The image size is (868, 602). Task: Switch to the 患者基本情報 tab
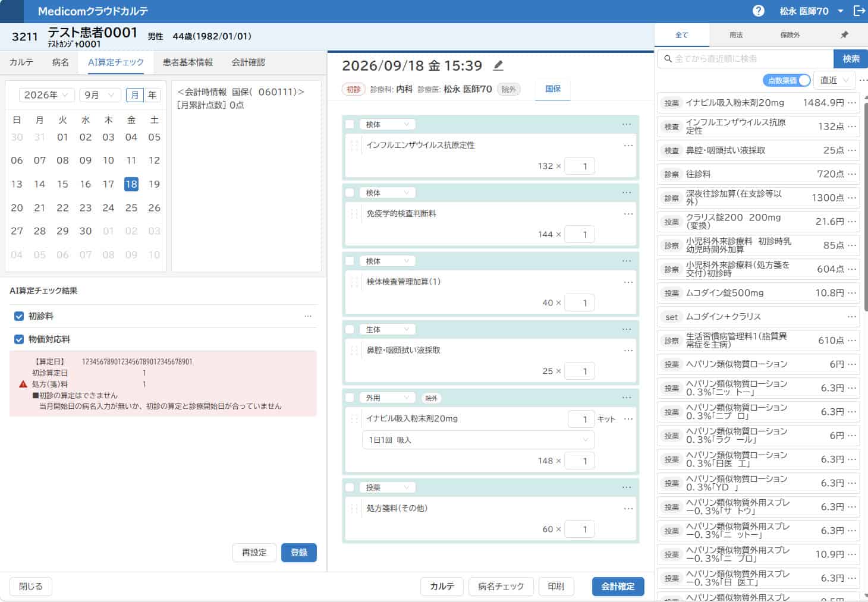coord(188,62)
